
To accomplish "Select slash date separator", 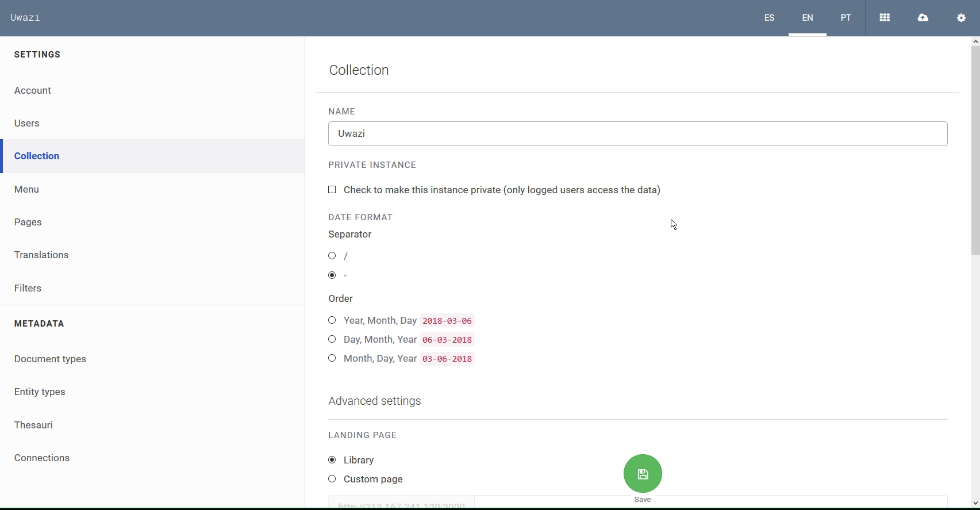I will pyautogui.click(x=332, y=256).
